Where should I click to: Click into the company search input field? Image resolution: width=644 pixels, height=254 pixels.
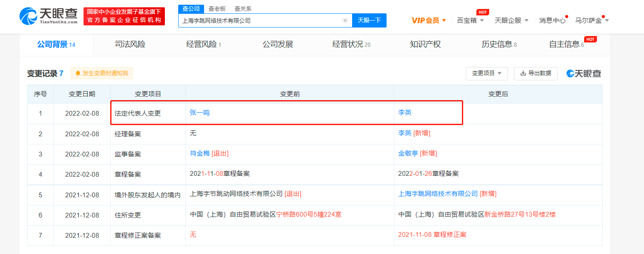[258, 21]
